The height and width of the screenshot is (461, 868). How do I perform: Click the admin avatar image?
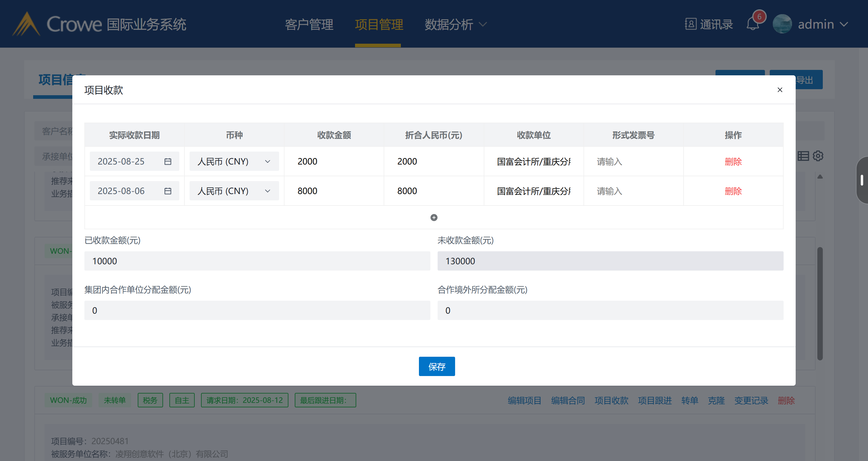point(782,24)
